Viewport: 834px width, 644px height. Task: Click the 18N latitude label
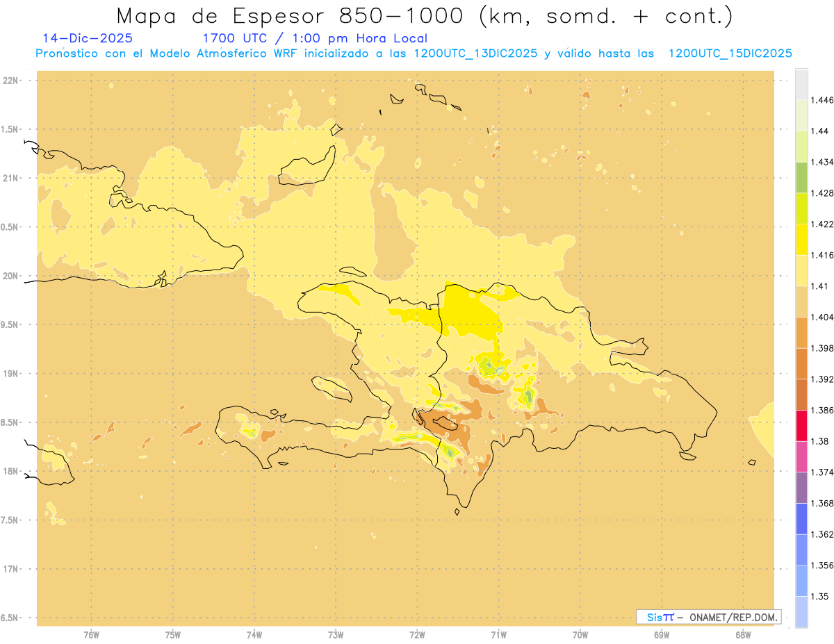coord(10,471)
